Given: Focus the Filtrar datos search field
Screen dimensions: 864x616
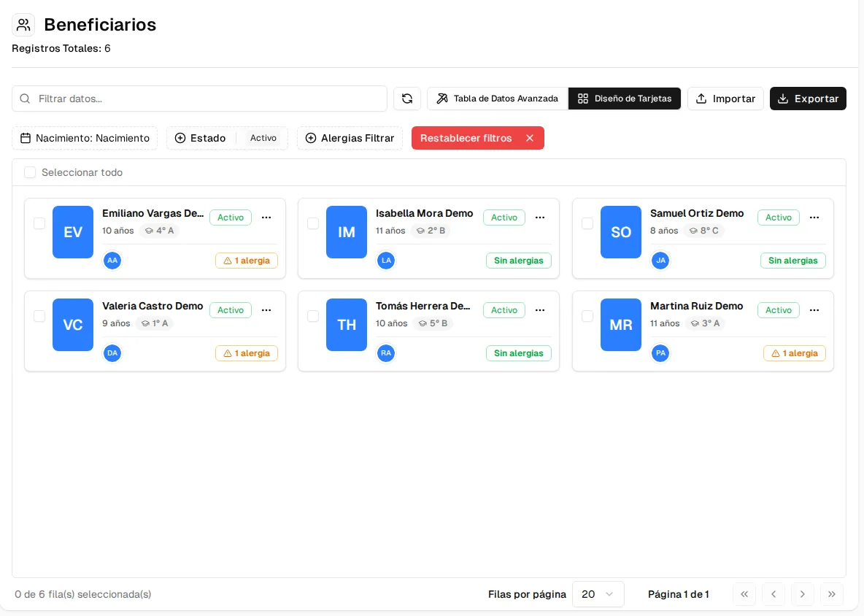Looking at the screenshot, I should point(199,99).
